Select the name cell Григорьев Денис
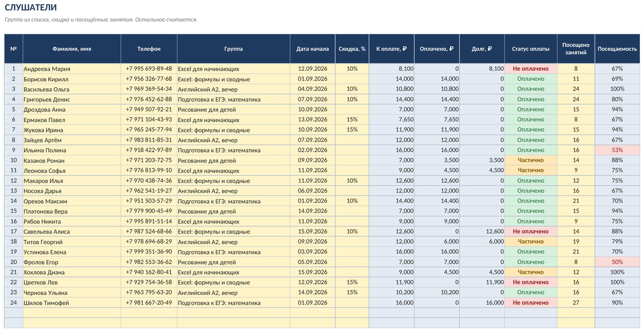 [72, 99]
